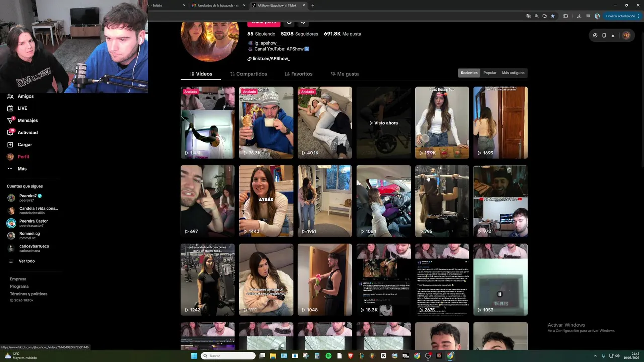Open the LIVE sidebar icon
The image size is (644, 362).
(10, 108)
